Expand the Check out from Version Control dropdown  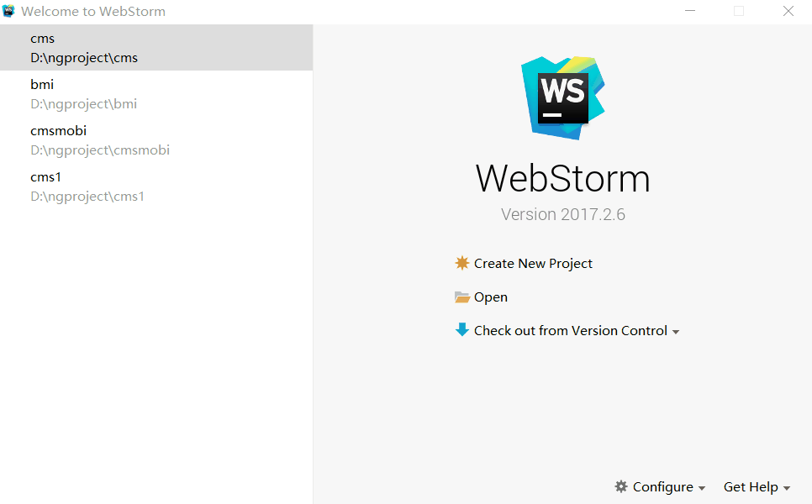pyautogui.click(x=677, y=331)
